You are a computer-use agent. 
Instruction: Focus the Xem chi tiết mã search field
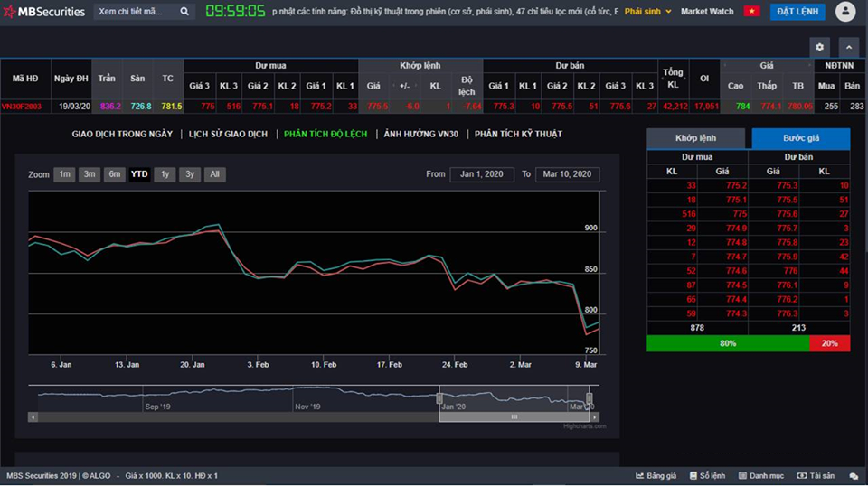(x=137, y=11)
